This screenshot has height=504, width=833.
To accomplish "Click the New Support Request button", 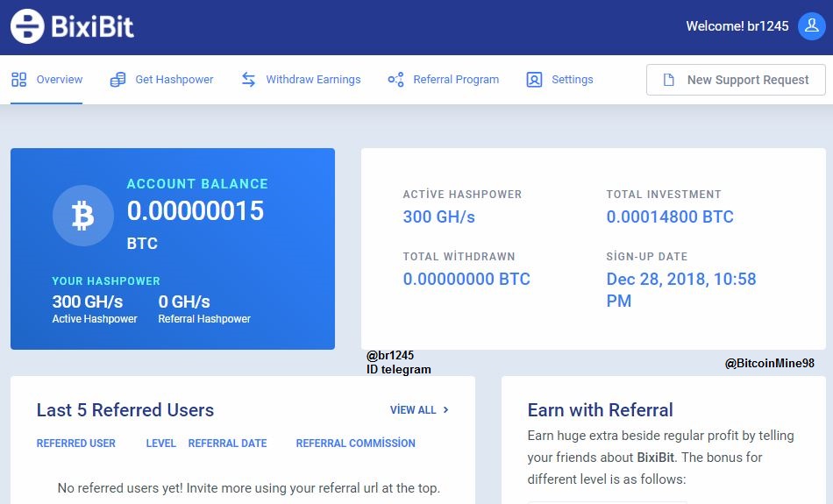I will coord(736,80).
